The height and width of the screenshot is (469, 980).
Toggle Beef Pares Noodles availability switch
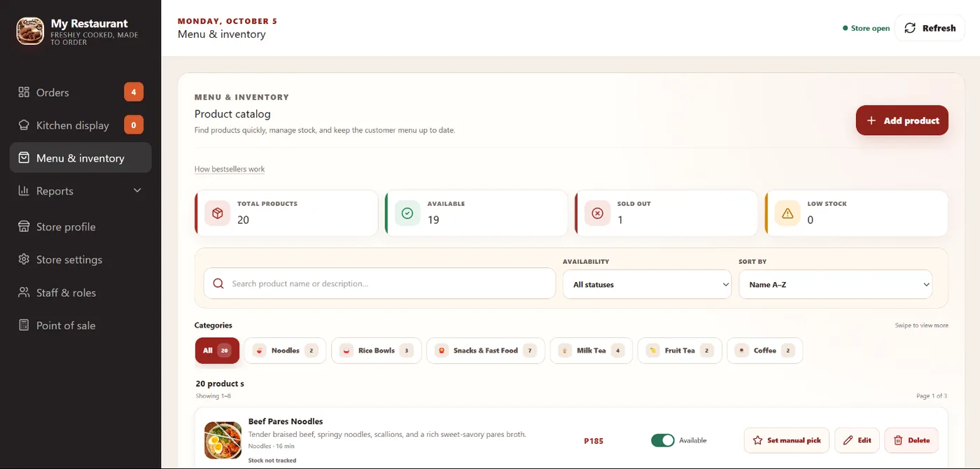point(662,440)
